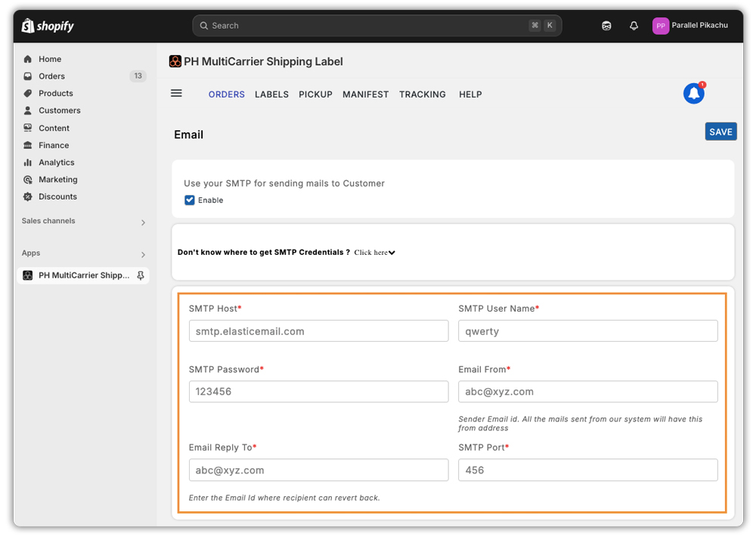Screen dimensions: 756x537
Task: Click the blue notification bell with badge
Action: click(x=694, y=92)
